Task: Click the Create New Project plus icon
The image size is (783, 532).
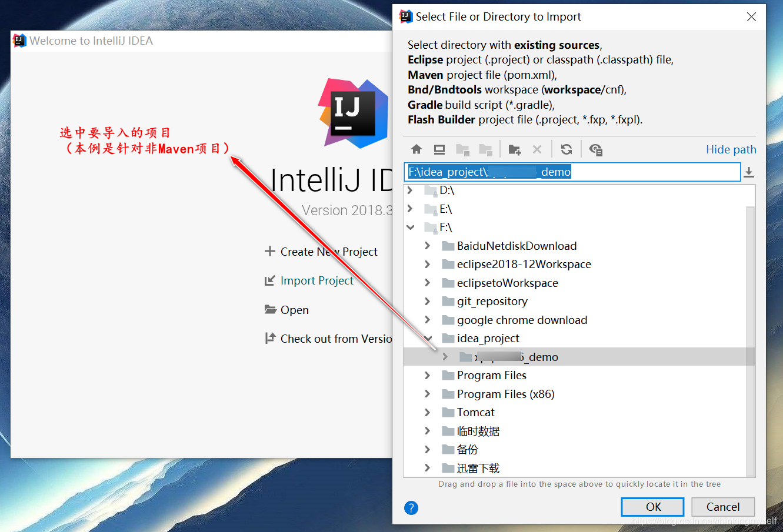Action: pyautogui.click(x=270, y=251)
